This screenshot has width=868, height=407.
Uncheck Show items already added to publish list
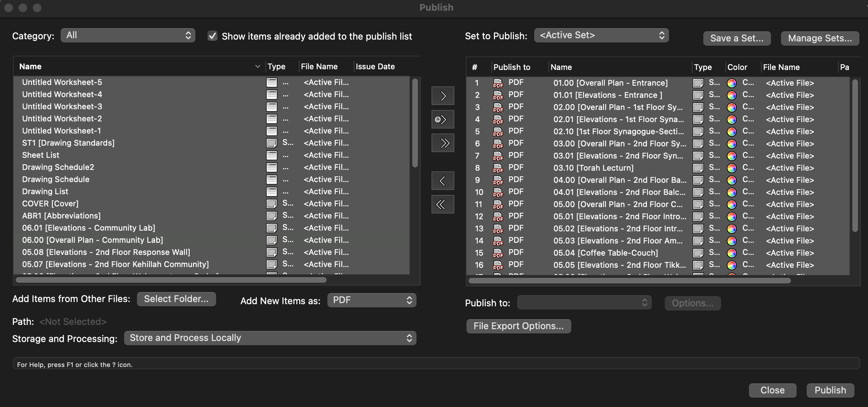click(x=213, y=36)
